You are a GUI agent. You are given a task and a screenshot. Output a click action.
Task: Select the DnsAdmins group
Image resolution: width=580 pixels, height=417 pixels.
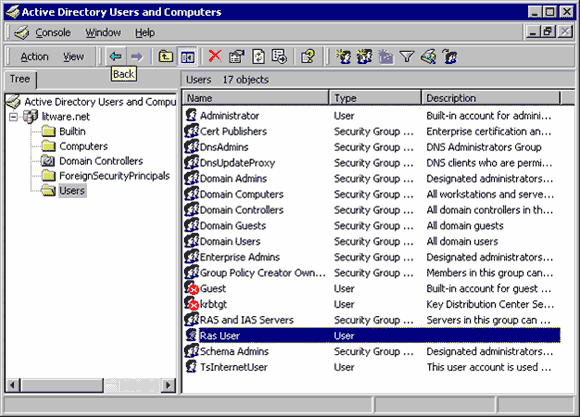tap(224, 147)
